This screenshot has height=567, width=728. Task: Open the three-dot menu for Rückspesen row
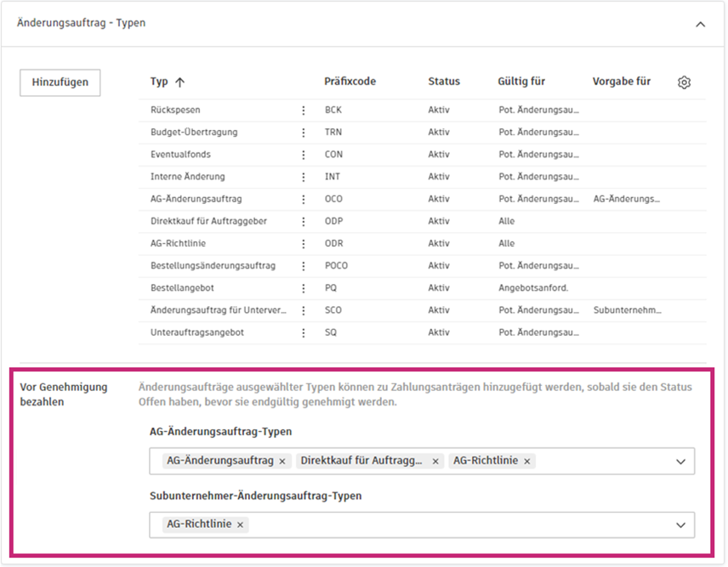(304, 111)
